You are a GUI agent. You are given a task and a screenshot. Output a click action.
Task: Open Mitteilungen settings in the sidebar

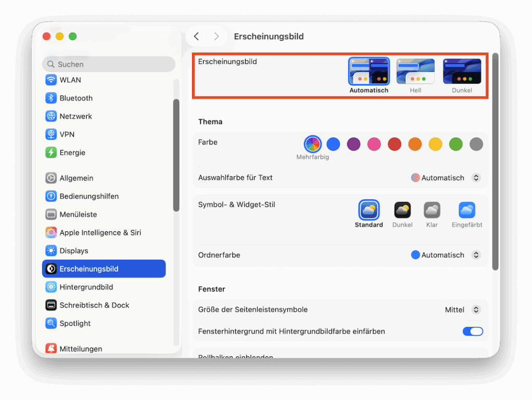[x=81, y=349]
